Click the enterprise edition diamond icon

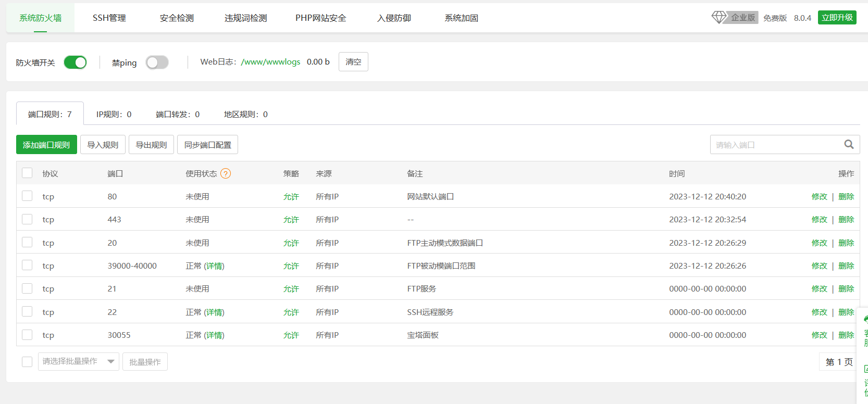[719, 18]
